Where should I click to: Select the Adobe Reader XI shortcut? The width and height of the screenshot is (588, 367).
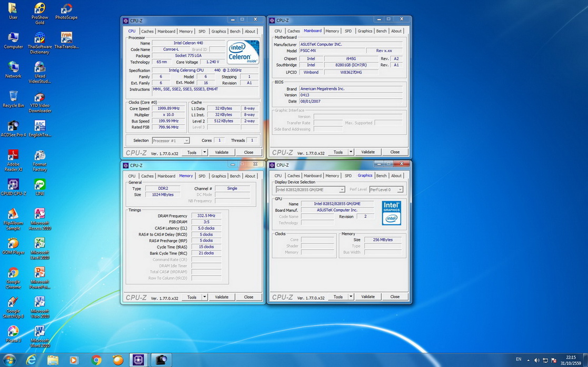click(14, 161)
